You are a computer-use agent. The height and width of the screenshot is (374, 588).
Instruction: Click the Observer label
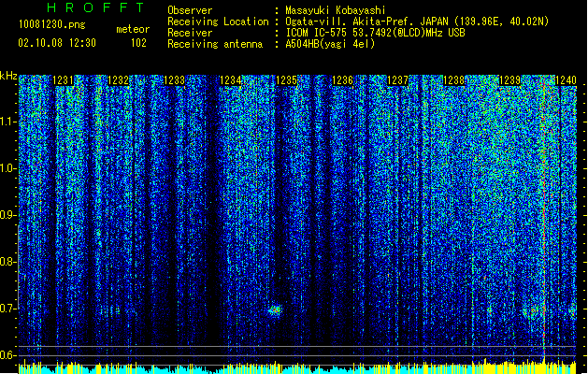190,10
